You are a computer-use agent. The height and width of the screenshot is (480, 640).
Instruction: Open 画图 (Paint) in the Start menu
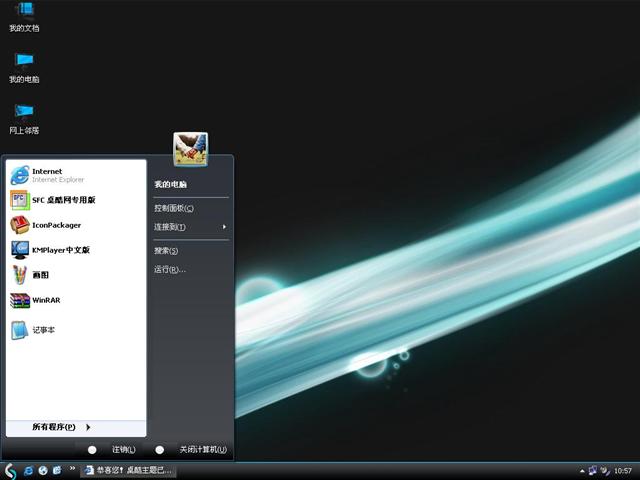pyautogui.click(x=76, y=275)
